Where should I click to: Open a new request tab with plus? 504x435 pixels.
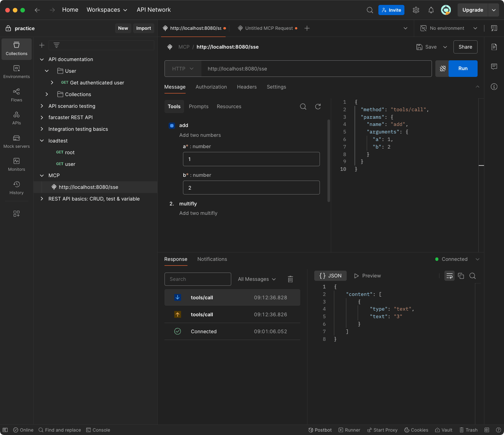[x=307, y=28]
